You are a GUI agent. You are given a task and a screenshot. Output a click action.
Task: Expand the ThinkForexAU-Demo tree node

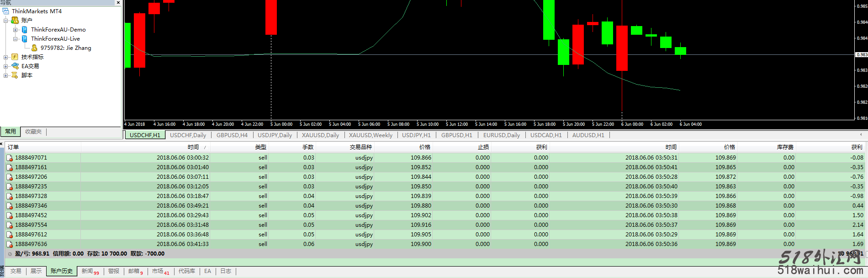[15, 30]
